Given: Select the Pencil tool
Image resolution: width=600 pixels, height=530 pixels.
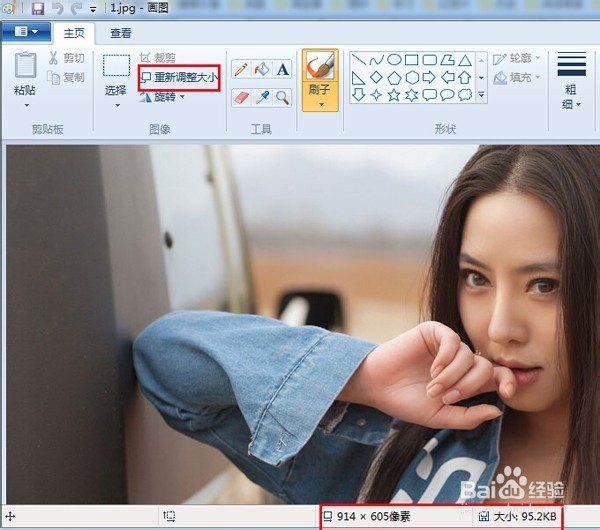Looking at the screenshot, I should tap(241, 69).
